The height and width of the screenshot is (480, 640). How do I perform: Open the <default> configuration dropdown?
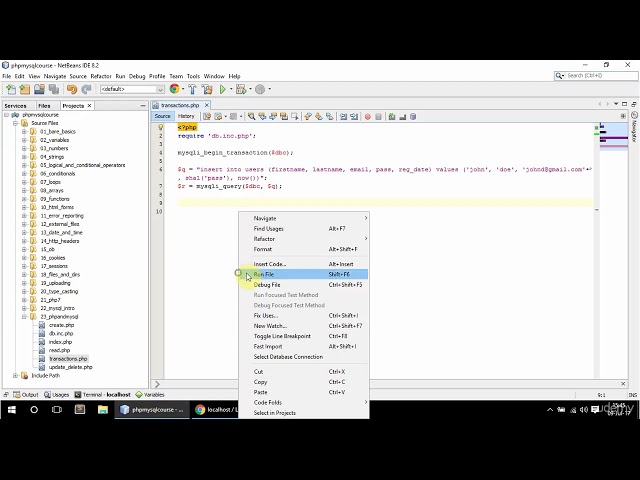[132, 89]
